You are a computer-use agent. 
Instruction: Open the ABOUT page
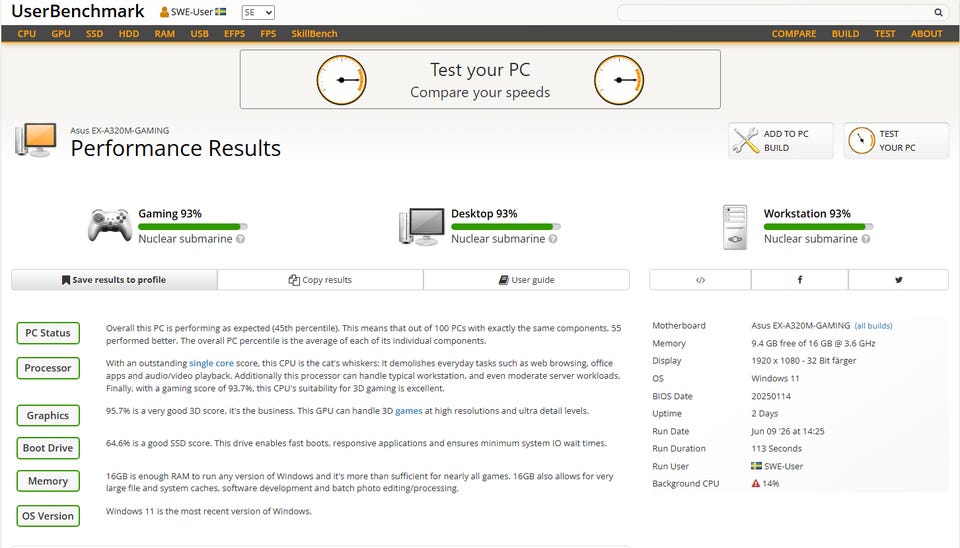coord(926,34)
